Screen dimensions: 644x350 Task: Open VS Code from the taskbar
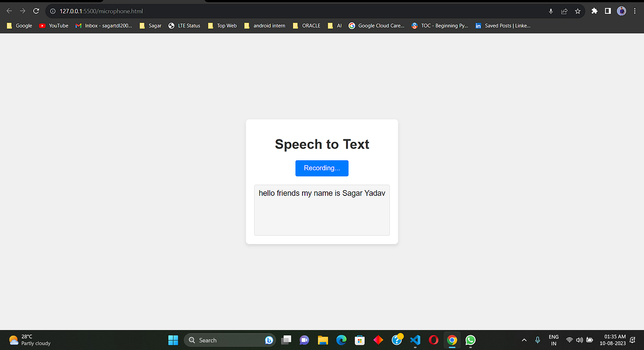[x=415, y=340]
